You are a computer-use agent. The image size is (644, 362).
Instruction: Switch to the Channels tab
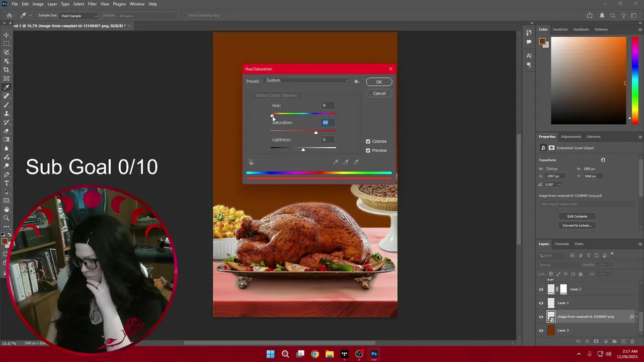[561, 244]
